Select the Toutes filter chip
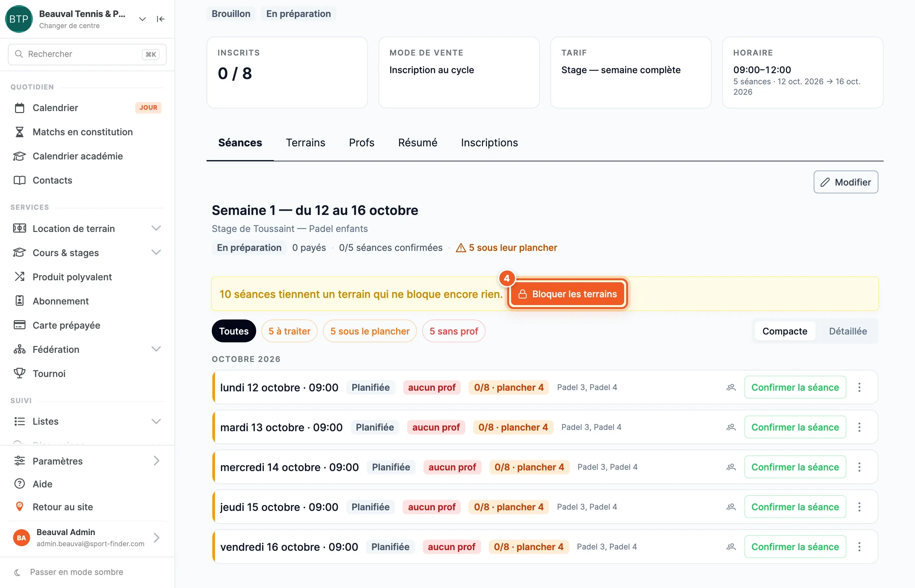Screen dimensions: 915x588 [234, 331]
